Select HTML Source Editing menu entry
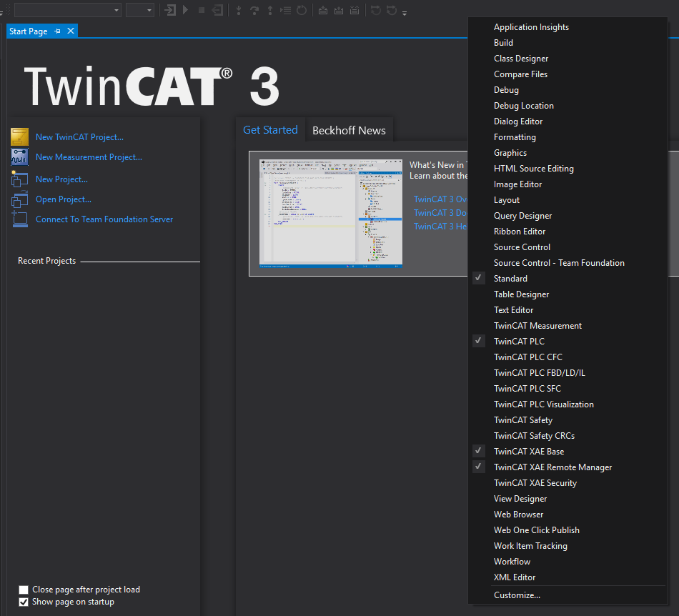 (x=568, y=169)
